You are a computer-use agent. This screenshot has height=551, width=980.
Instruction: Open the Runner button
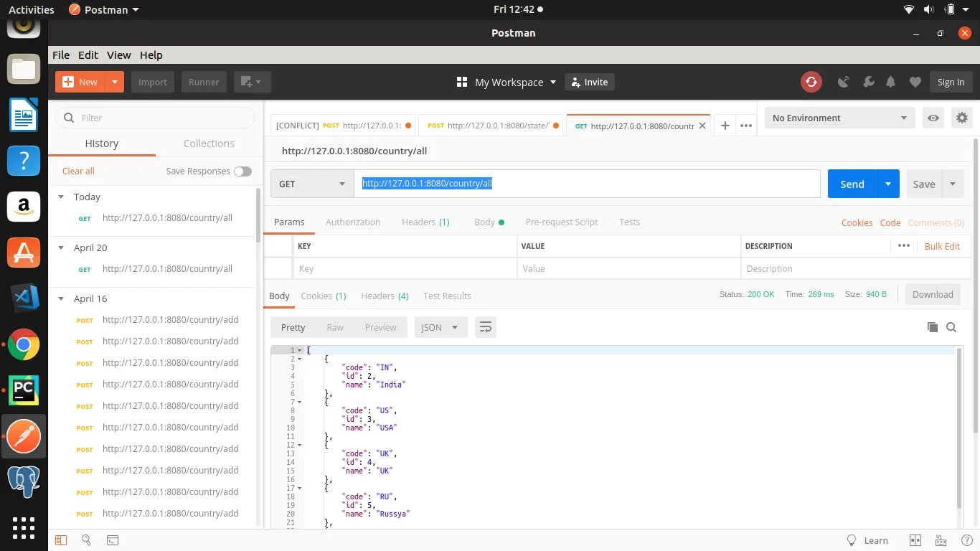(204, 82)
